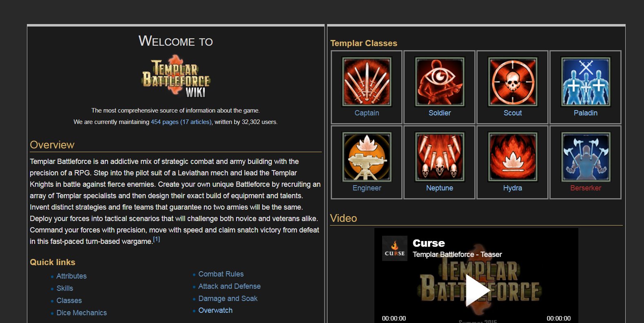The width and height of the screenshot is (644, 323).
Task: Click the Paladin text link
Action: tap(586, 113)
